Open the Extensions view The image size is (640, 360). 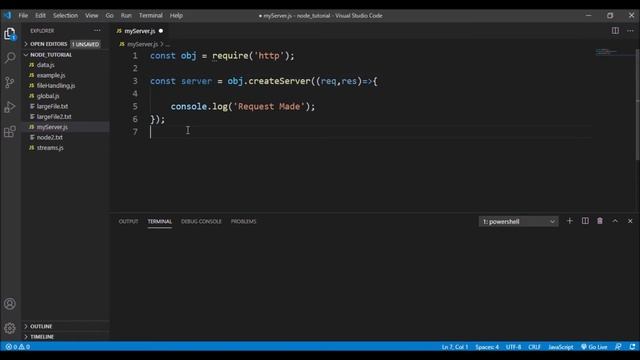[x=10, y=131]
